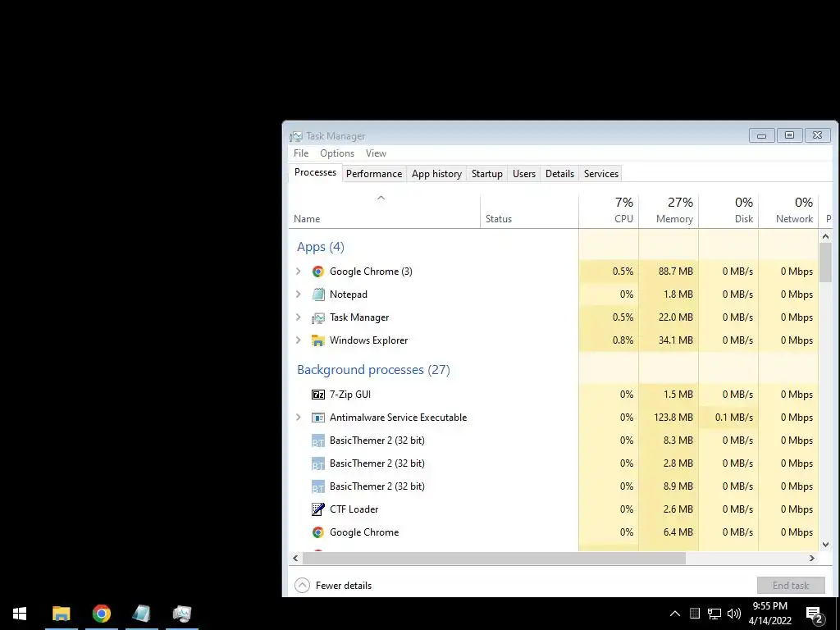Open File Explorer from the taskbar
The width and height of the screenshot is (840, 630).
(x=61, y=614)
